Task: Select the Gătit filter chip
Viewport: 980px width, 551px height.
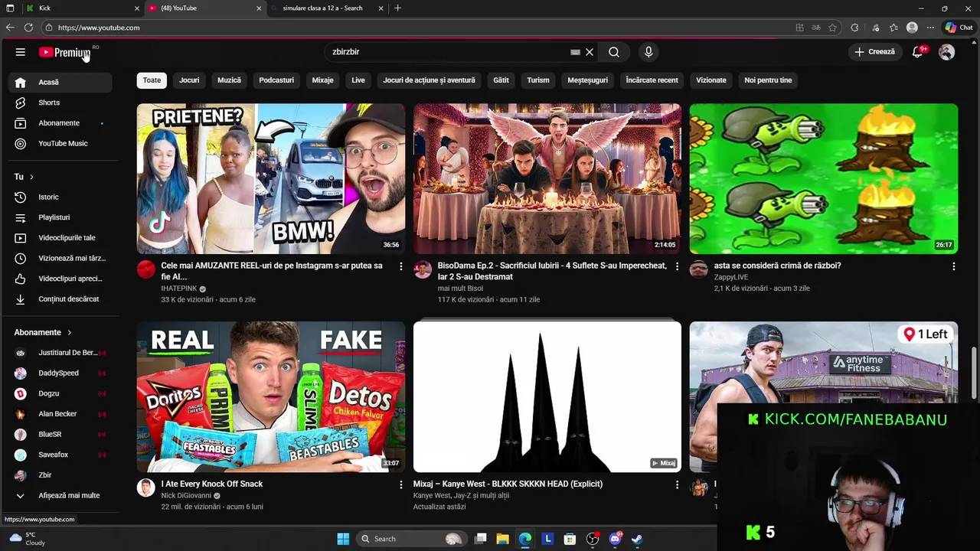Action: coord(501,80)
